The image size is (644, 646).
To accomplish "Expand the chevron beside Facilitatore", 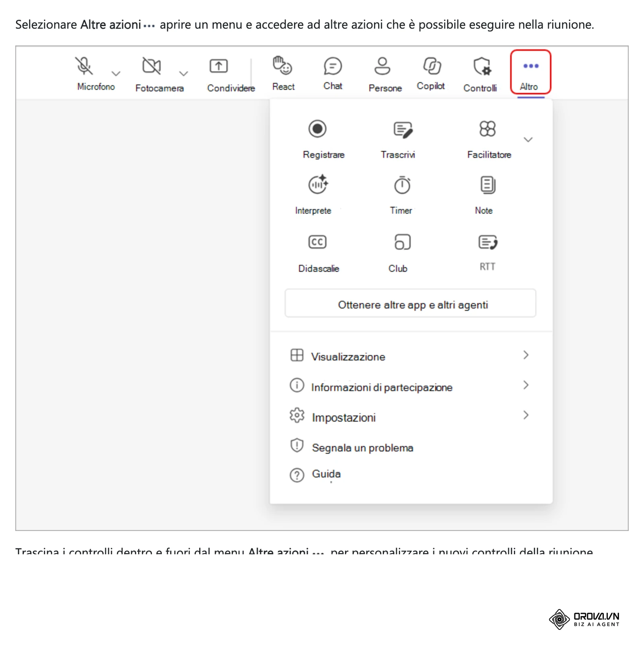I will (x=528, y=140).
